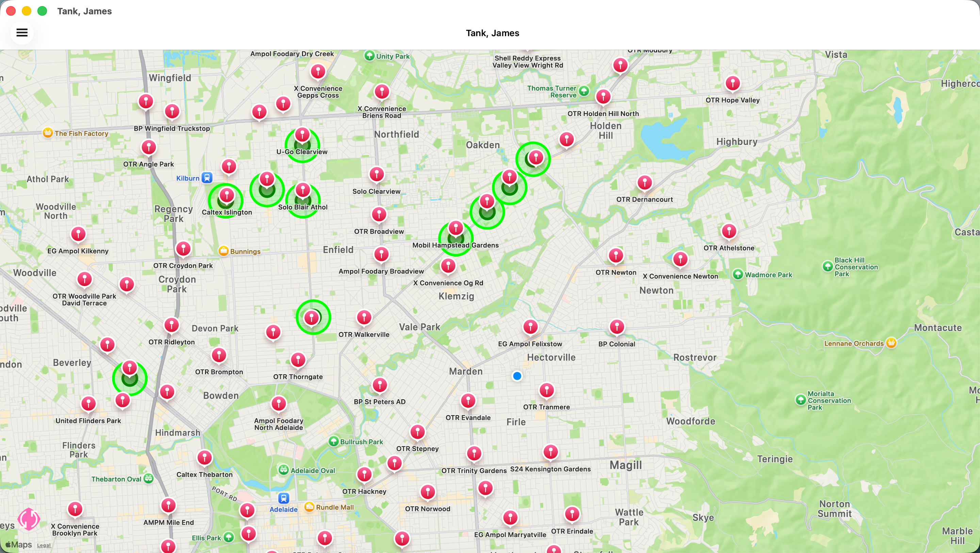Viewport: 980px width, 553px height.
Task: Click the BP St Peters AD pin
Action: [380, 385]
